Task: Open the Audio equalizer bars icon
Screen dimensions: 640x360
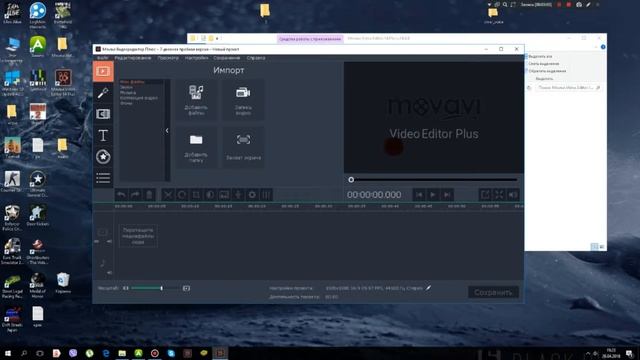Action: (266, 195)
